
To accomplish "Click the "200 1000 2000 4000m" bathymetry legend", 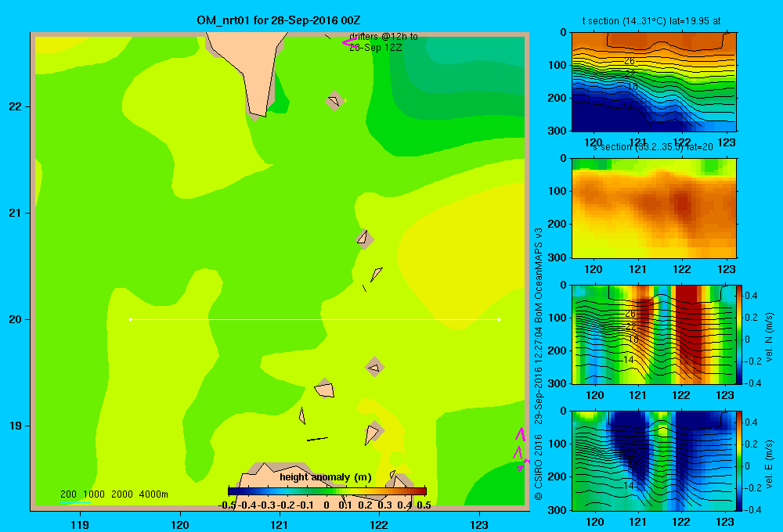I will tap(114, 494).
